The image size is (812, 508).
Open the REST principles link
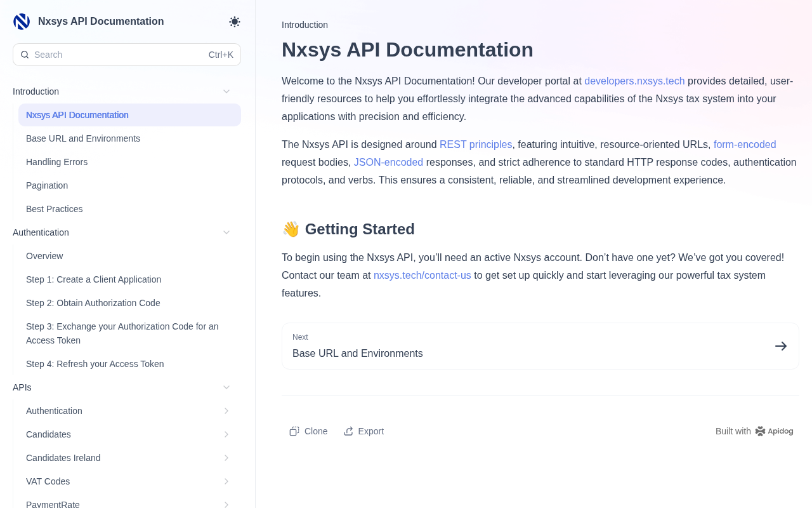(x=476, y=145)
